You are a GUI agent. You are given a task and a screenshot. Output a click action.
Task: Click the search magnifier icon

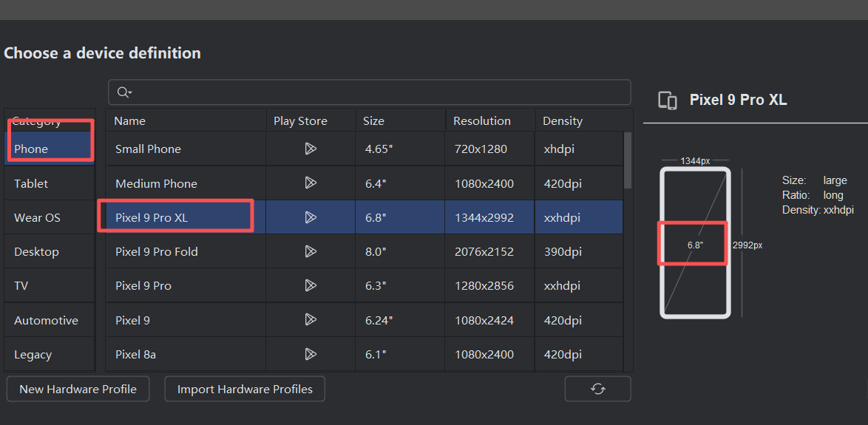[x=124, y=93]
